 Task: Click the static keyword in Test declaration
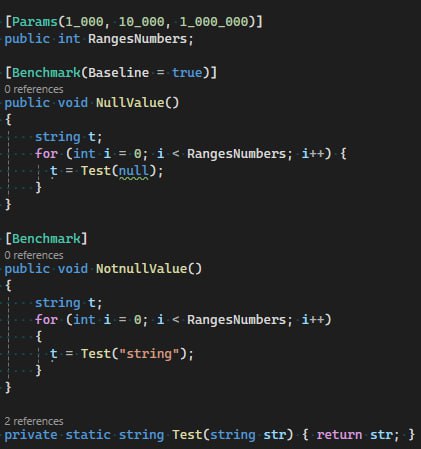click(x=88, y=435)
